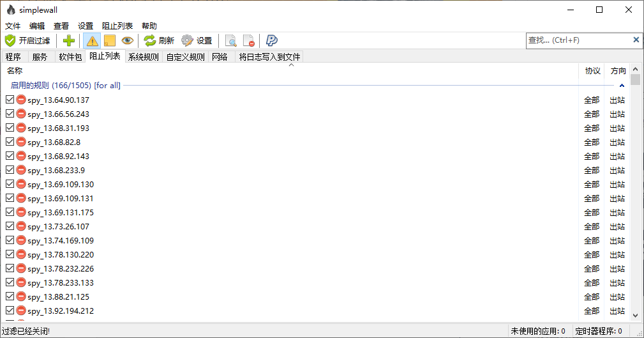This screenshot has height=338, width=644.
Task: Sort the list by the 名称 column header
Action: (15, 70)
